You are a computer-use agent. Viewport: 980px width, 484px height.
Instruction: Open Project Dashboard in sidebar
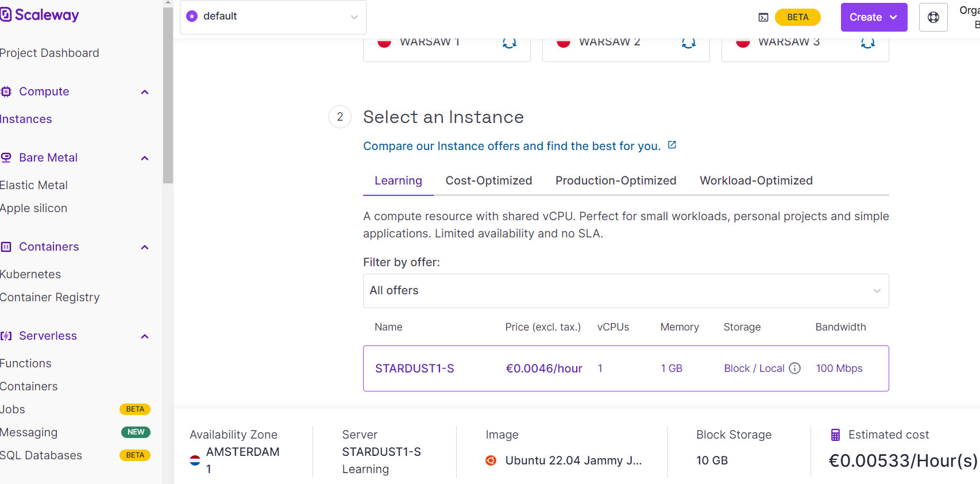click(x=49, y=53)
